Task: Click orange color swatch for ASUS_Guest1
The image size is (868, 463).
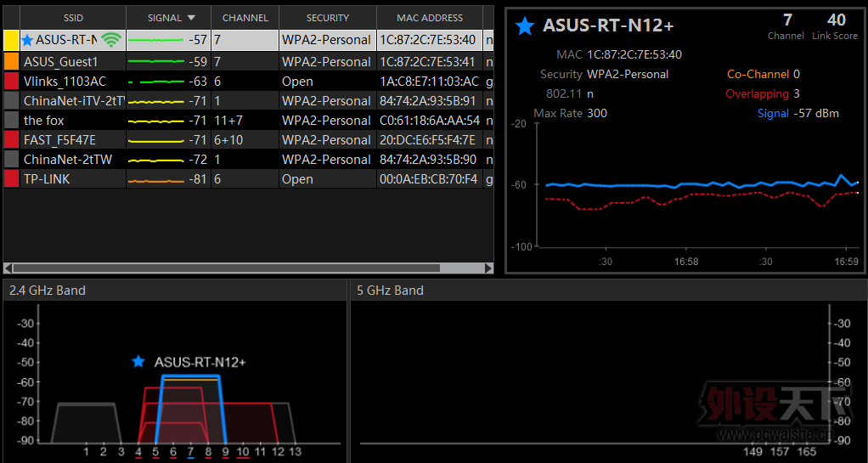Action: (12, 61)
